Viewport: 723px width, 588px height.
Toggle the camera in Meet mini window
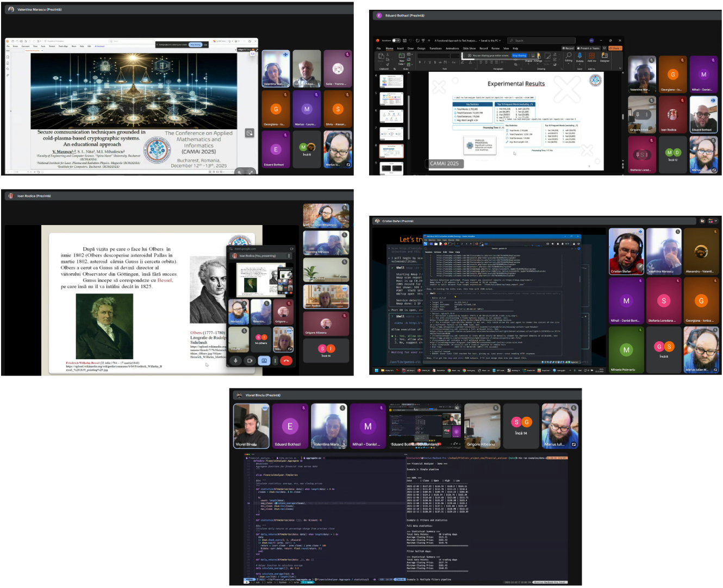250,360
